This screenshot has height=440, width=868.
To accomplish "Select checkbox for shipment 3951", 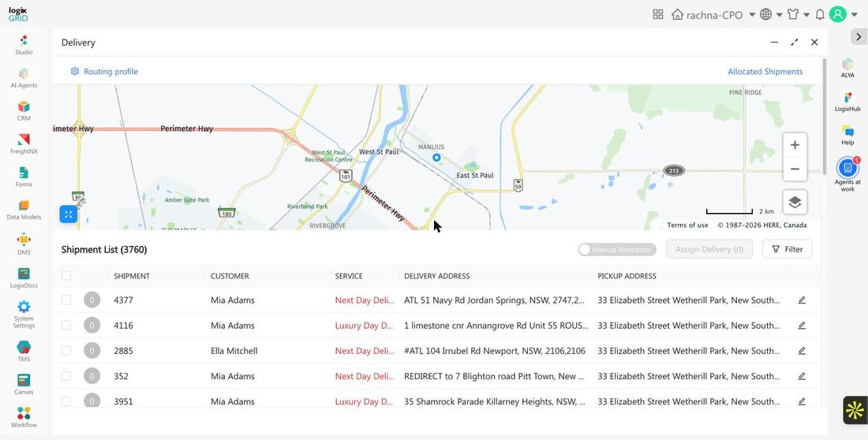I will (x=65, y=401).
